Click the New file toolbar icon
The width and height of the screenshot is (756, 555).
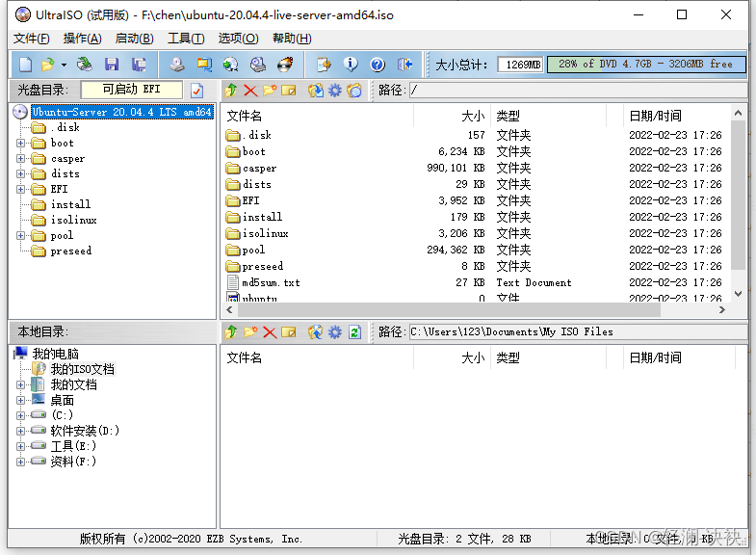[x=25, y=65]
